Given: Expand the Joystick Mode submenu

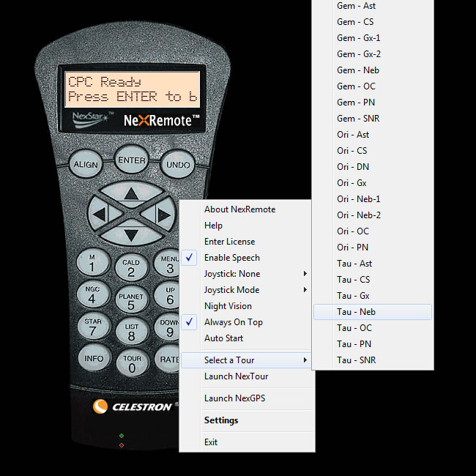Looking at the screenshot, I should click(245, 289).
